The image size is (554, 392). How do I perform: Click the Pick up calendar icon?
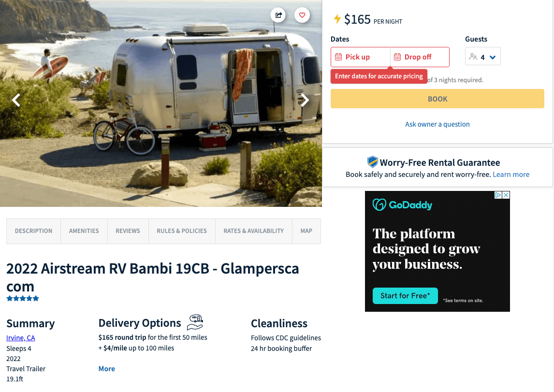coord(338,57)
